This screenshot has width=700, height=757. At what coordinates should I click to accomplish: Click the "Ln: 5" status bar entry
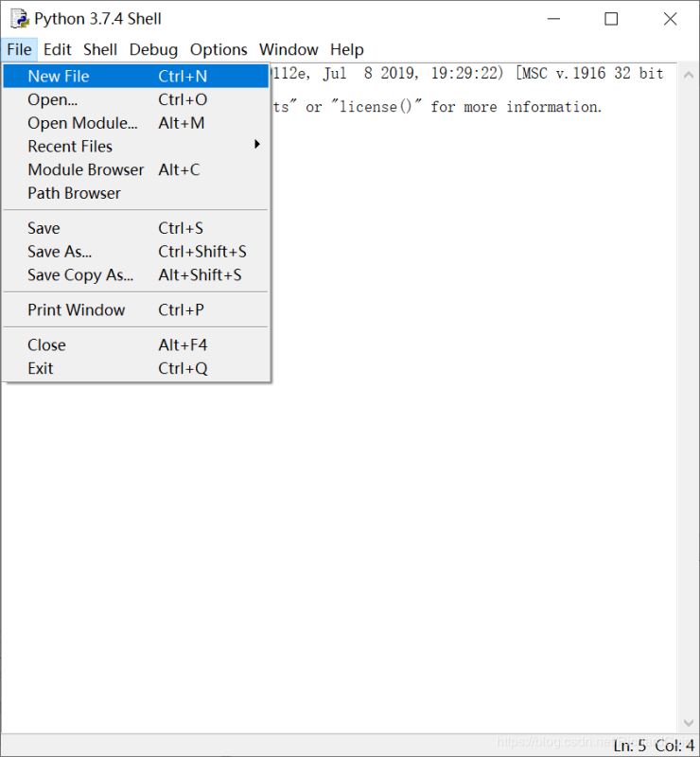[x=629, y=746]
